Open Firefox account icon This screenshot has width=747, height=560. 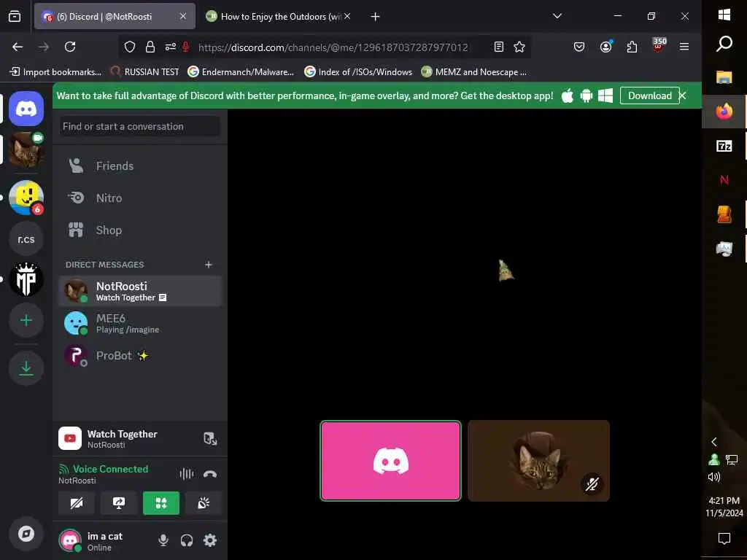(605, 47)
